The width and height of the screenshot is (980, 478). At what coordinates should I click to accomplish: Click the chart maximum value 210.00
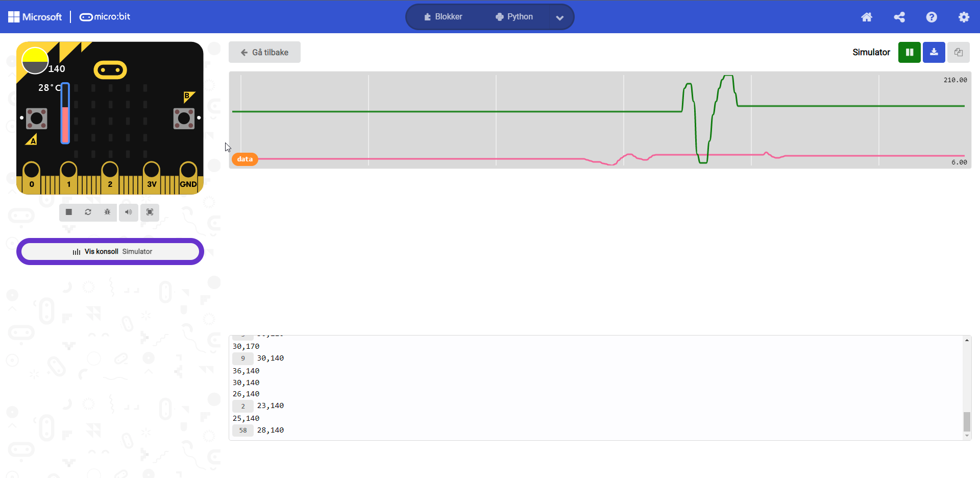pyautogui.click(x=955, y=80)
